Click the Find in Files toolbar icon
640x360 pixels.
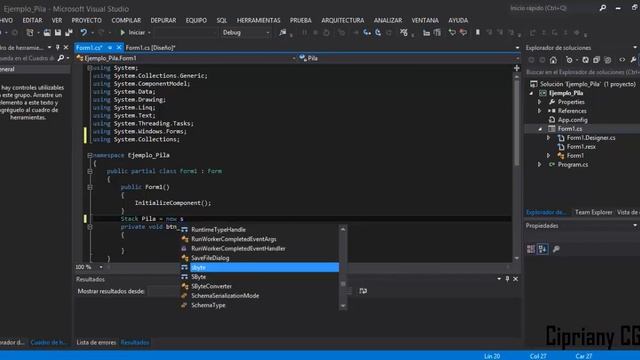pos(282,32)
